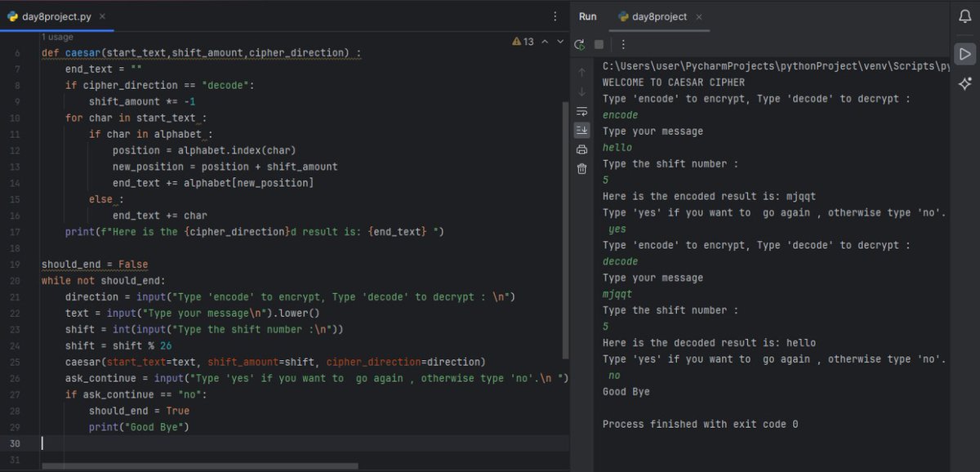Toggle soft-wrap in the run console

(x=581, y=111)
